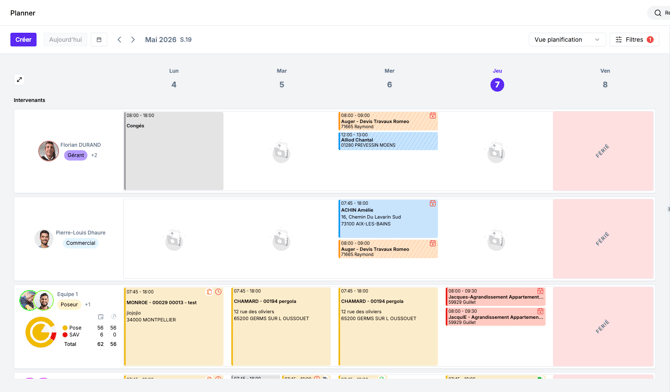This screenshot has width=670, height=392.
Task: Select Monday 4 column header
Action: pyautogui.click(x=174, y=79)
